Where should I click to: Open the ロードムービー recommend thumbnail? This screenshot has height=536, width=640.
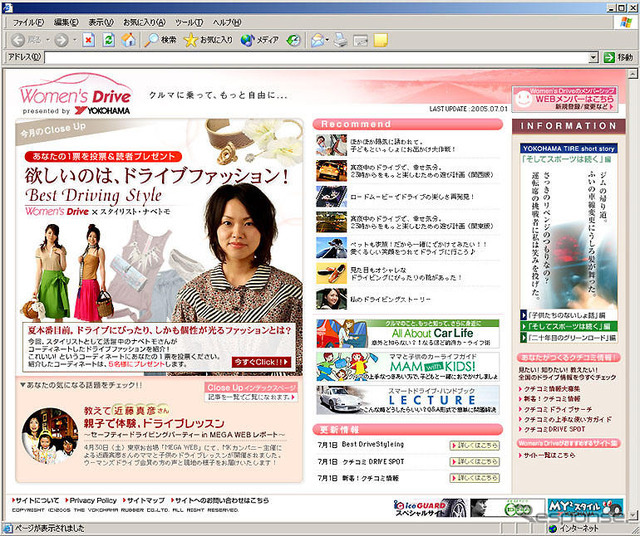tap(331, 196)
